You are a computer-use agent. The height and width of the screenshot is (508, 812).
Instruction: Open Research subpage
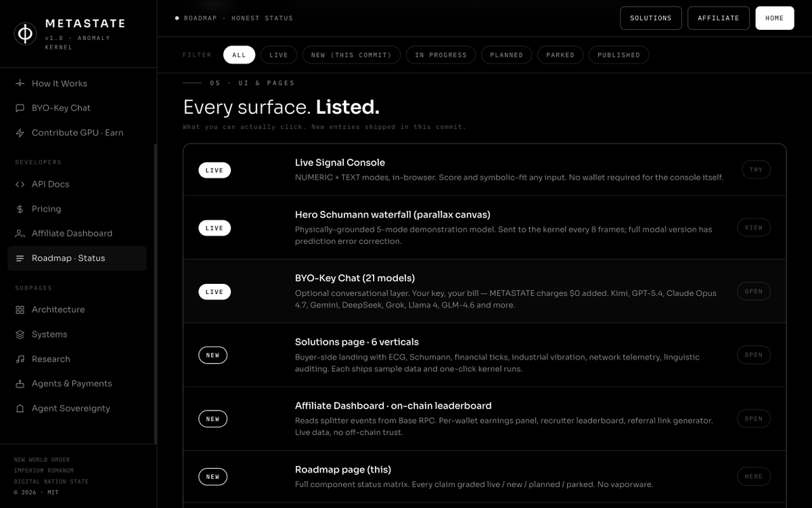[77, 359]
